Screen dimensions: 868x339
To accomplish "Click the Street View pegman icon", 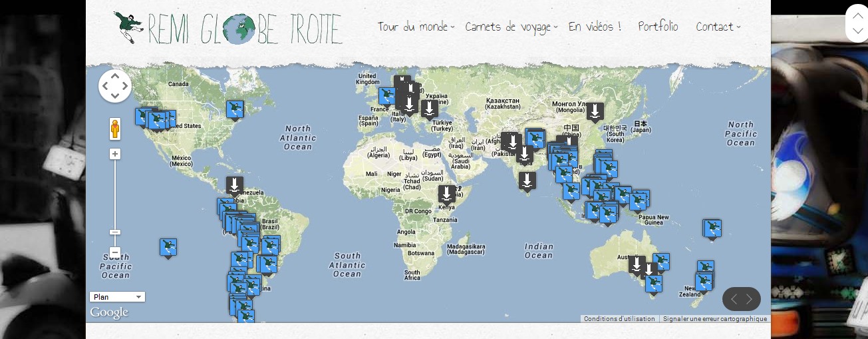I will [115, 129].
